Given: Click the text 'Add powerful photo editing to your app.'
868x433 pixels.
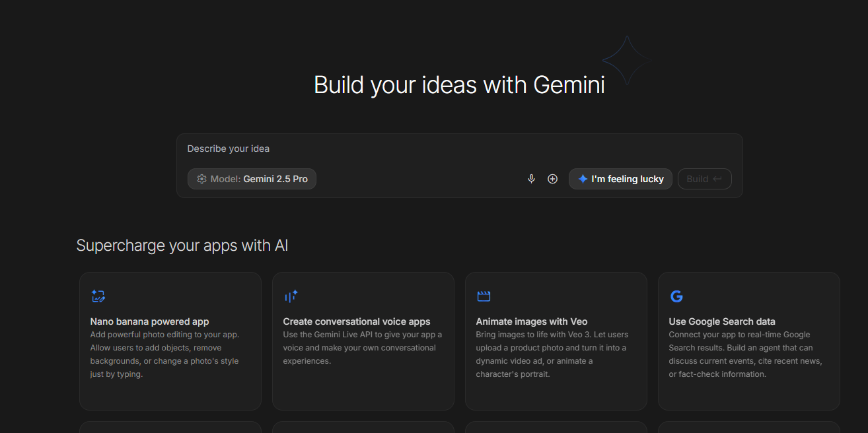Looking at the screenshot, I should click(164, 335).
